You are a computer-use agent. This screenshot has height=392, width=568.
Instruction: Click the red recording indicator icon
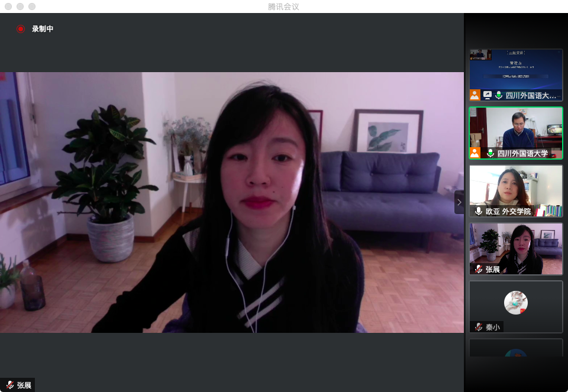click(x=21, y=28)
